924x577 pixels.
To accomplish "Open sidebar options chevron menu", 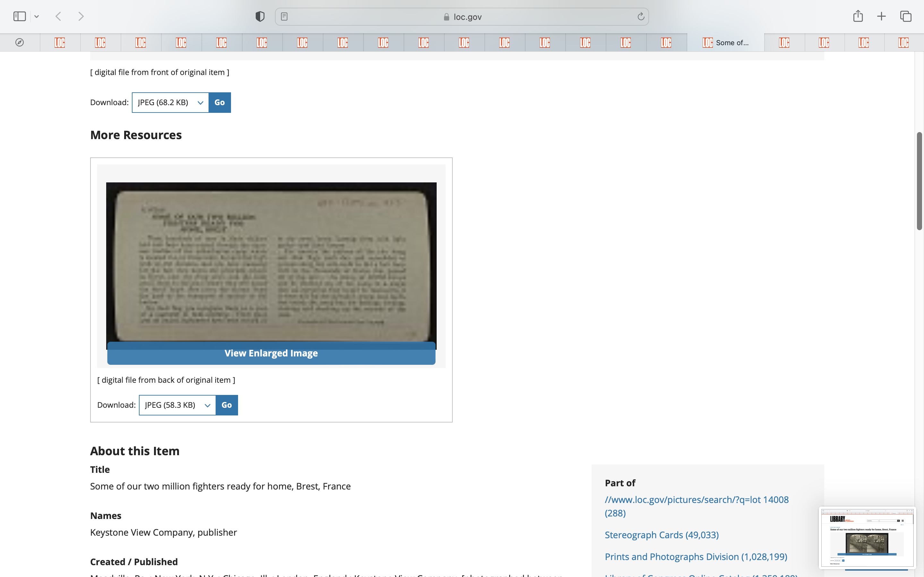I will tap(37, 16).
